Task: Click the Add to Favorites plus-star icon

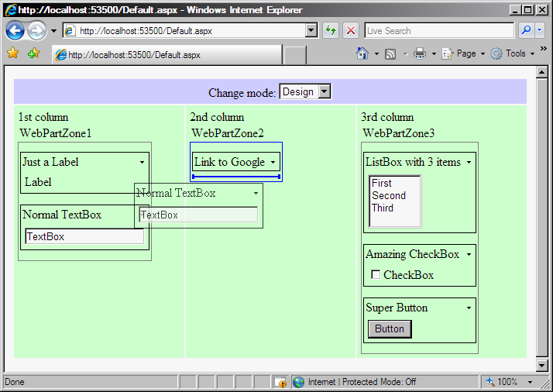Action: coord(34,53)
